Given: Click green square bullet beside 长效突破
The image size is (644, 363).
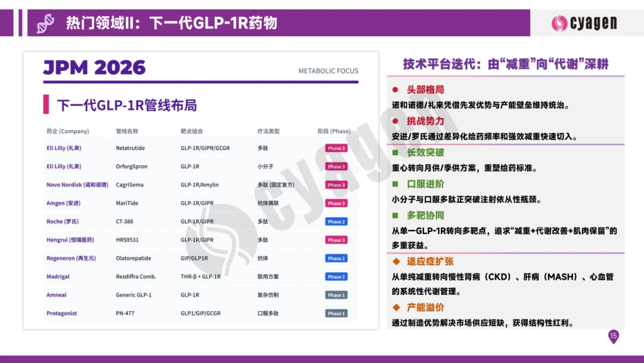Looking at the screenshot, I should point(395,153).
